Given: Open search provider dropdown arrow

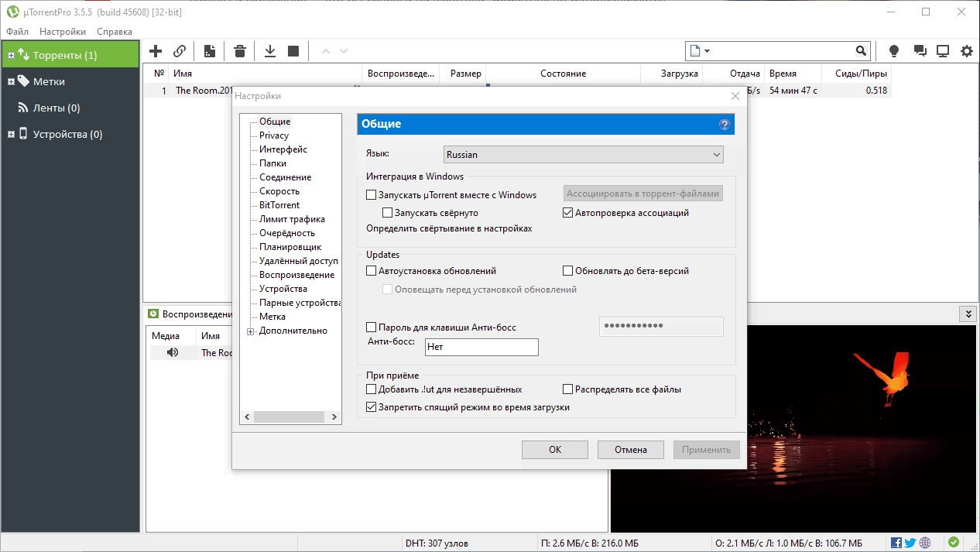Looking at the screenshot, I should tap(707, 51).
